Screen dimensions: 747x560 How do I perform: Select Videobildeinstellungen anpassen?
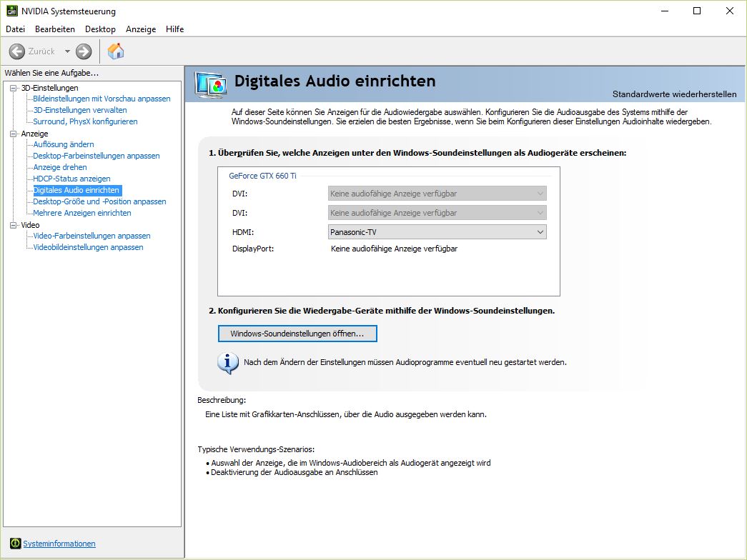click(x=88, y=247)
